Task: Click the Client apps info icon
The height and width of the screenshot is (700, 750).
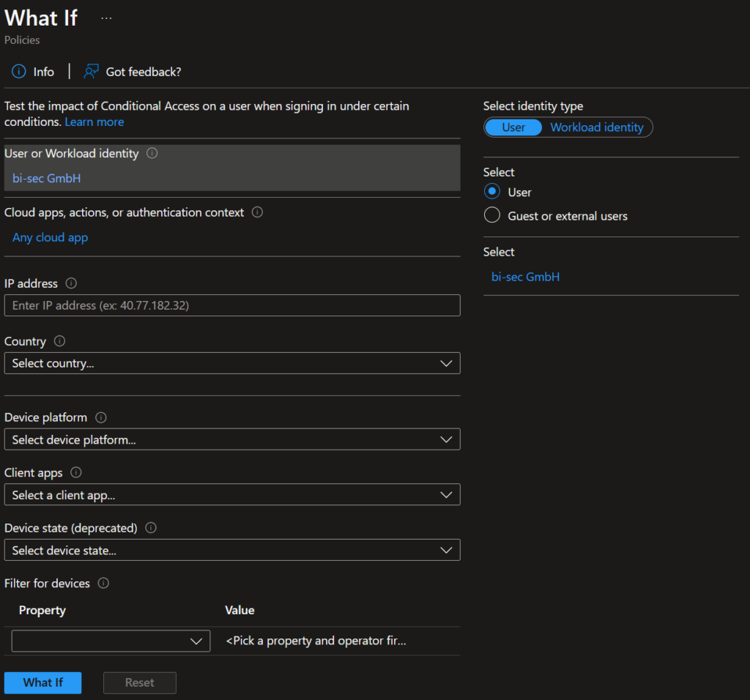Action: (x=76, y=473)
